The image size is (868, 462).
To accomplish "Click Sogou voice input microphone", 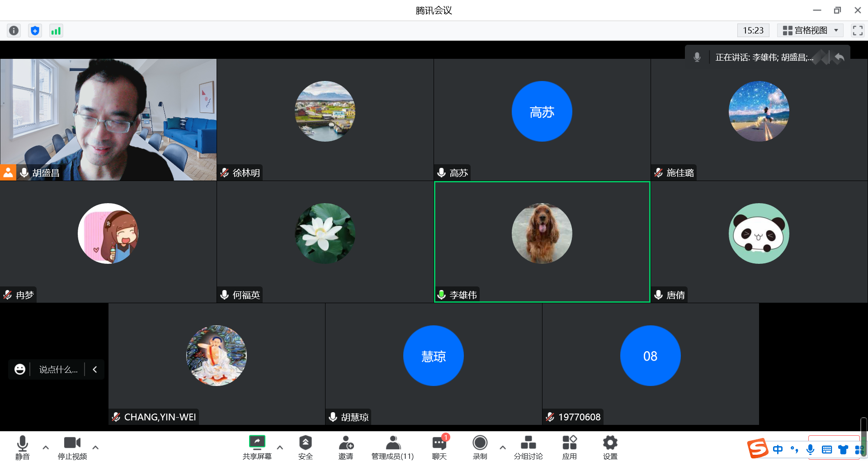I will (x=811, y=449).
